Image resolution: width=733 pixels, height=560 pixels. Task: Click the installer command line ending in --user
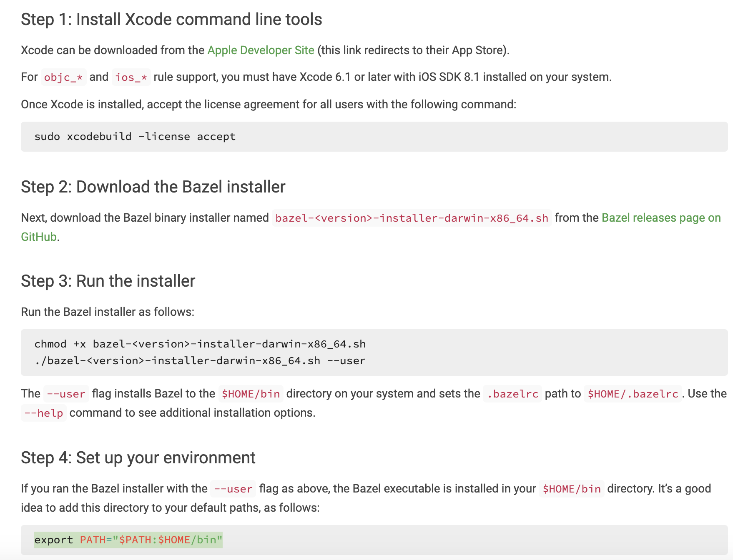pos(200,360)
